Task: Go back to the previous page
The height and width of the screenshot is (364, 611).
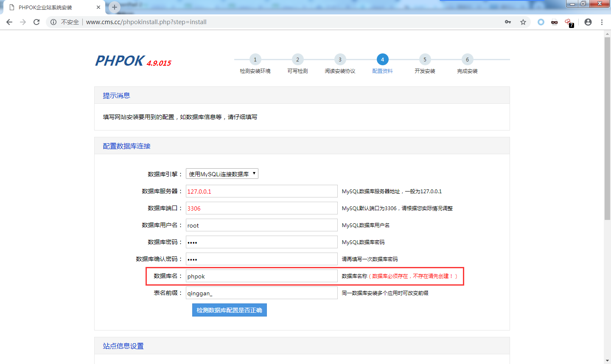Action: coord(9,22)
